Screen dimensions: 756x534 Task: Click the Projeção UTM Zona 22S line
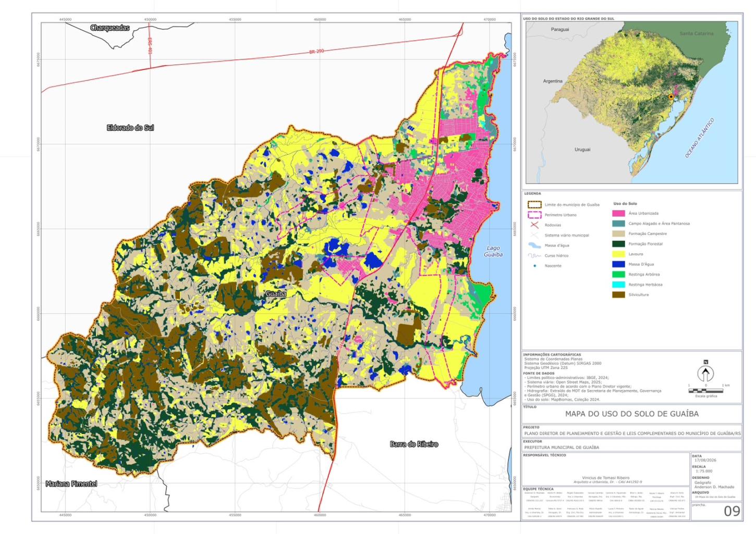[546, 368]
